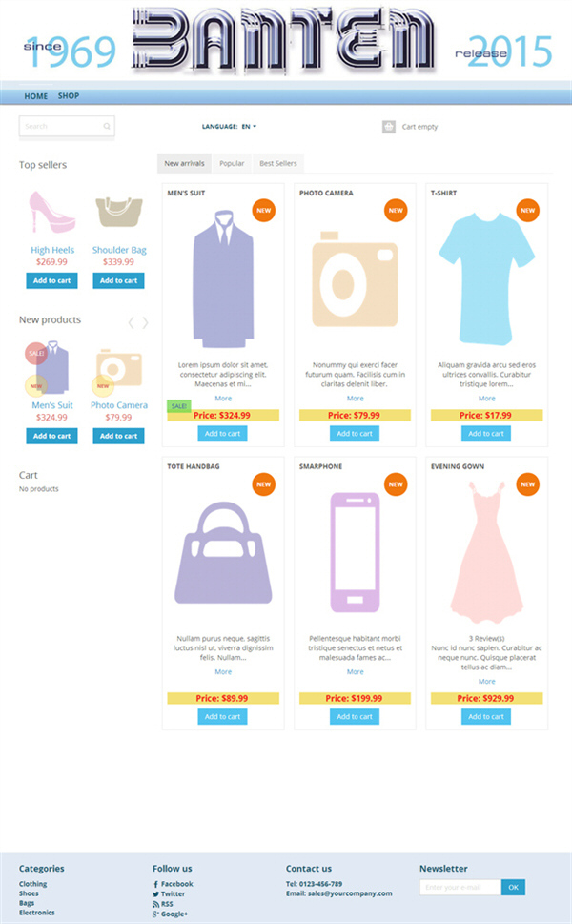Click the newsletter e-mail input field

pos(460,888)
